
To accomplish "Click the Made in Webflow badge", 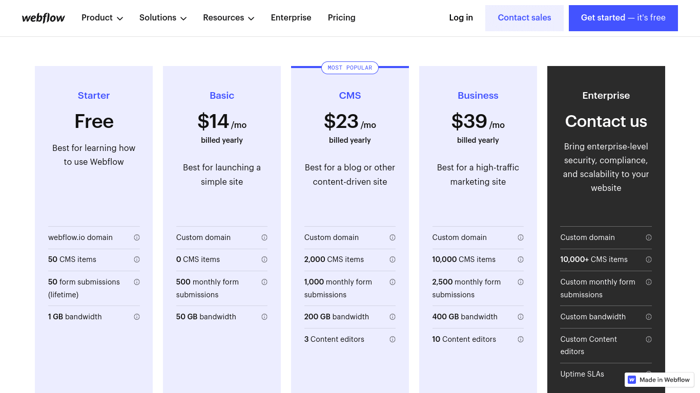I will 659,380.
